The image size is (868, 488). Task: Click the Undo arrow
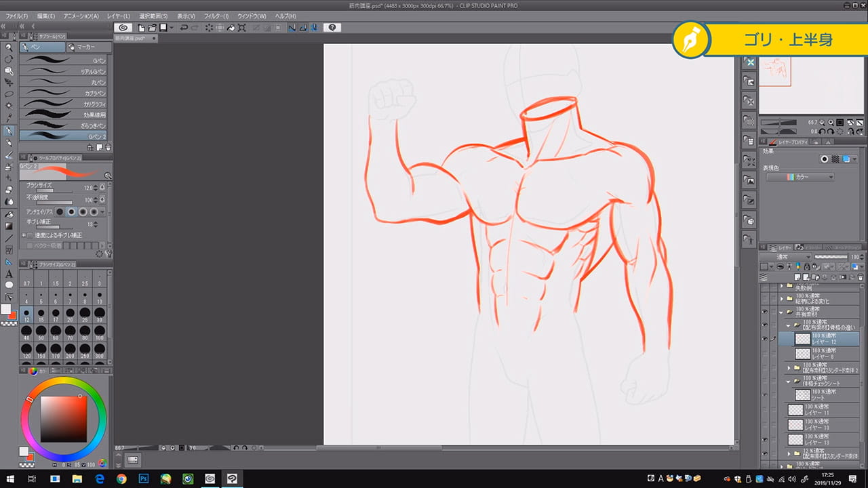point(184,28)
